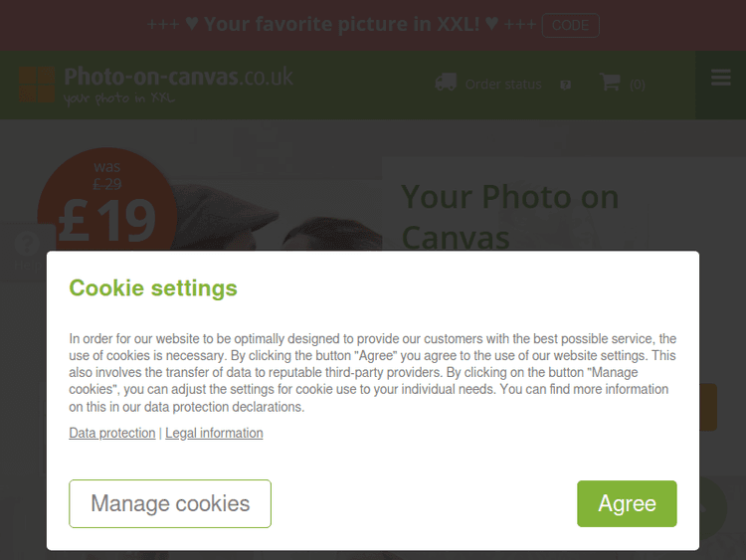Click the Order status link
The height and width of the screenshot is (560, 746).
503,85
